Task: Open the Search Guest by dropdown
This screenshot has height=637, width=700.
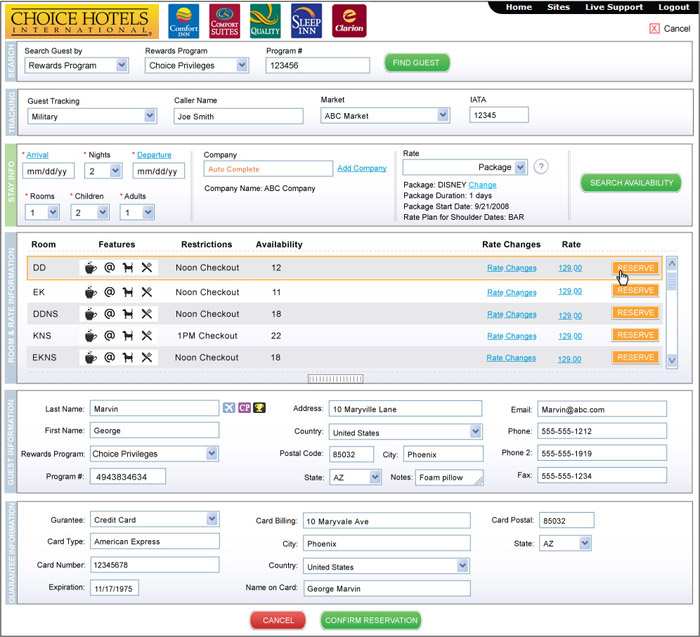Action: pyautogui.click(x=122, y=65)
